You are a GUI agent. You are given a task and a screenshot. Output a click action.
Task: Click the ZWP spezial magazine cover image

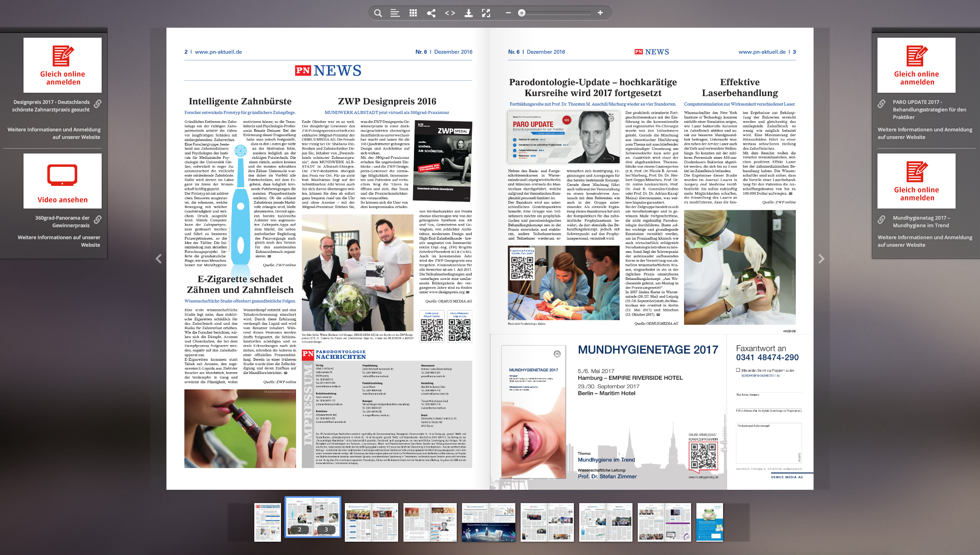[443, 161]
